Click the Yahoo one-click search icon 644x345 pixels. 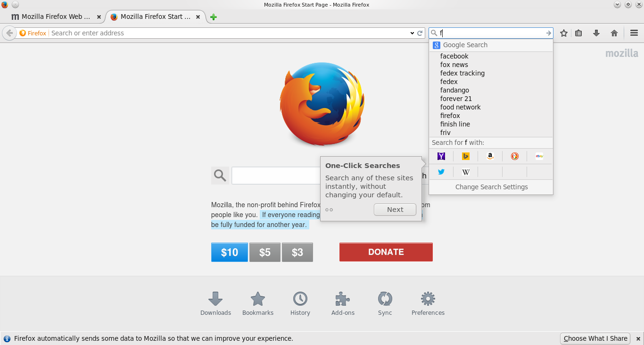[441, 156]
